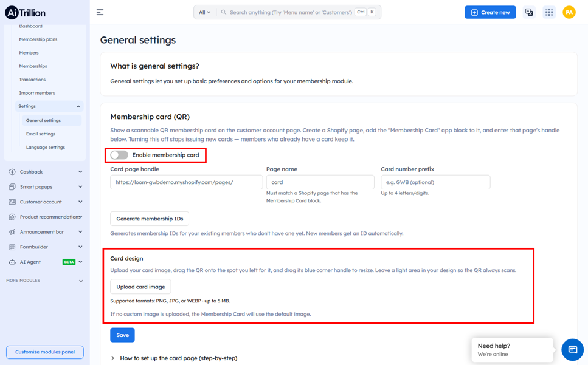This screenshot has height=365, width=588.
Task: Open the PA user avatar
Action: click(x=569, y=12)
